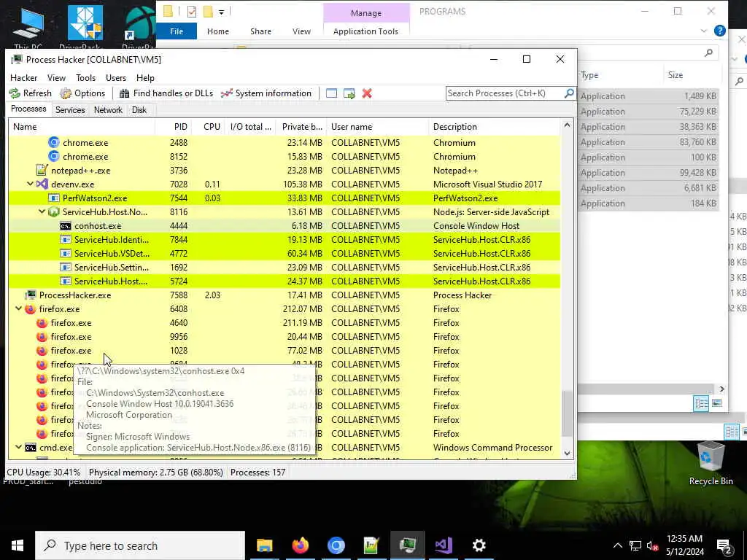Select the conhost.exe 4444 icon
This screenshot has height=560, width=747.
pyautogui.click(x=65, y=226)
